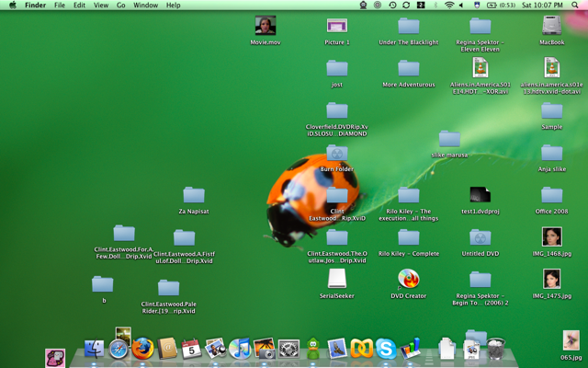Viewport: 588px width, 368px height.
Task: Open the View menu
Action: [101, 6]
